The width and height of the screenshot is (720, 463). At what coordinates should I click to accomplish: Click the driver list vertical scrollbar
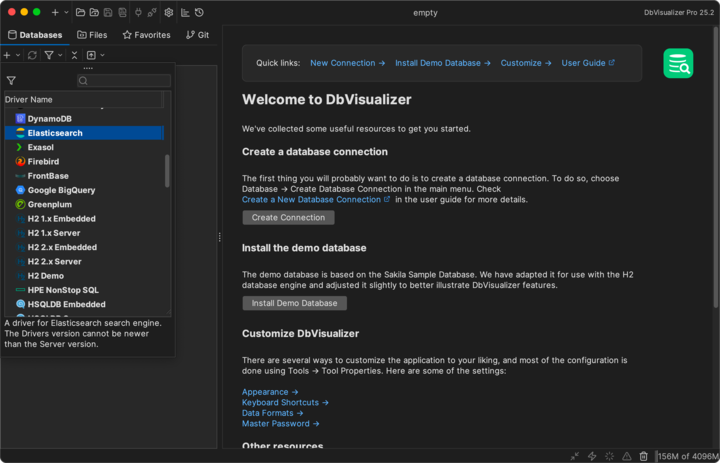point(167,170)
